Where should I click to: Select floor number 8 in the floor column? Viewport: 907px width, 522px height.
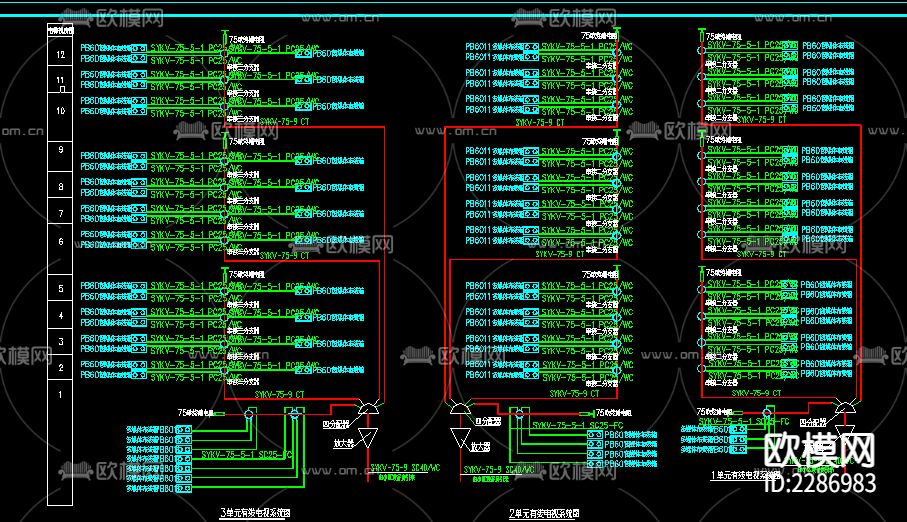[61, 186]
